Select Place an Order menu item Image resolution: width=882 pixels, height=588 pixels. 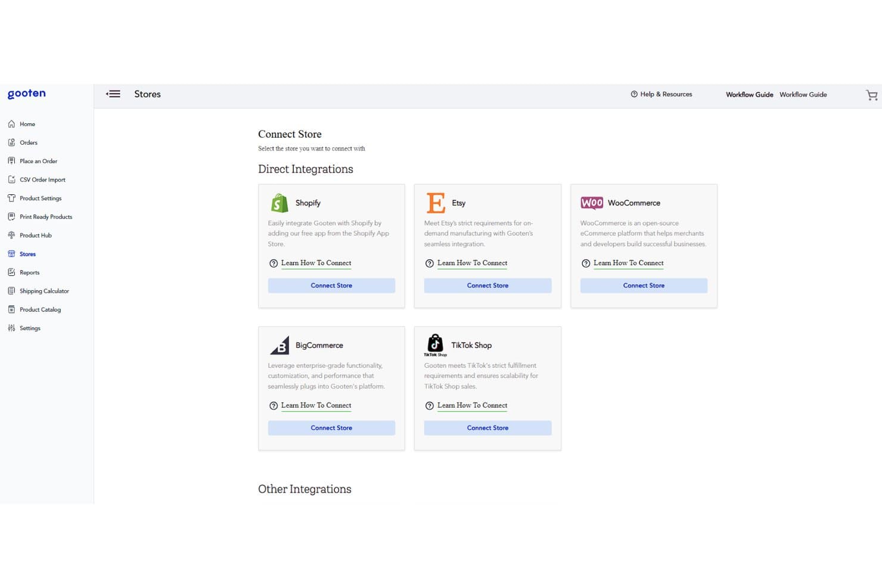39,161
